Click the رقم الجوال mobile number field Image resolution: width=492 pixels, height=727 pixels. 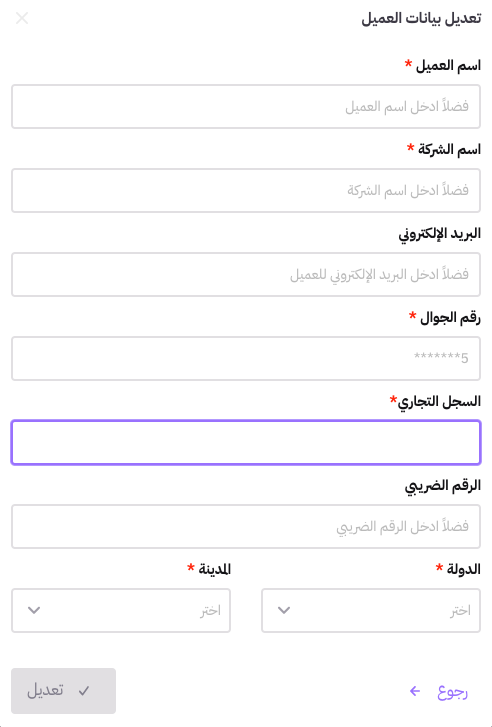coord(246,358)
